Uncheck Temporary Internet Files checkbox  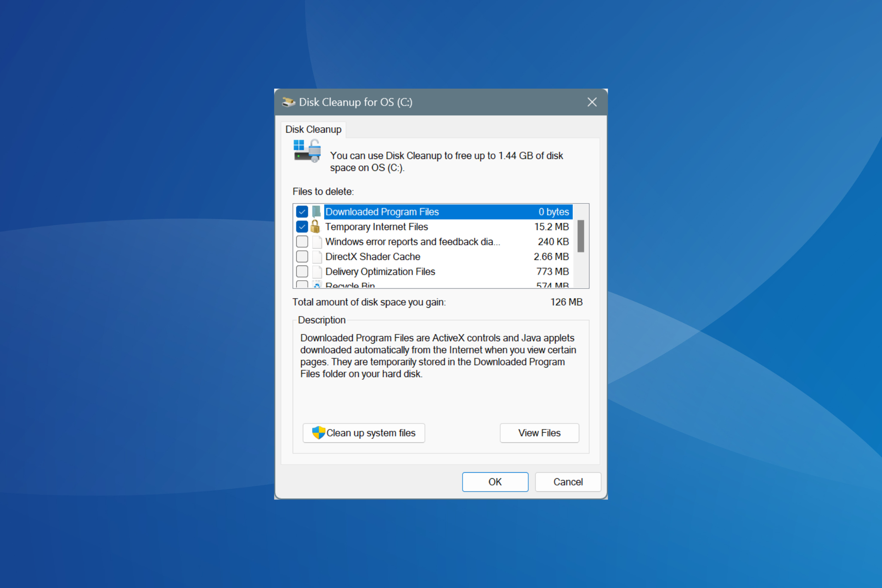click(x=302, y=226)
